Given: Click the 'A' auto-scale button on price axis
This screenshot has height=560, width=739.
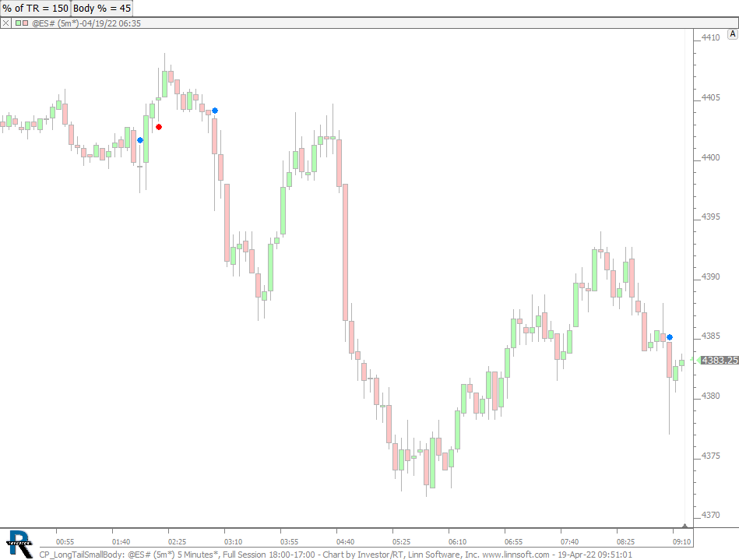Looking at the screenshot, I should tap(733, 34).
